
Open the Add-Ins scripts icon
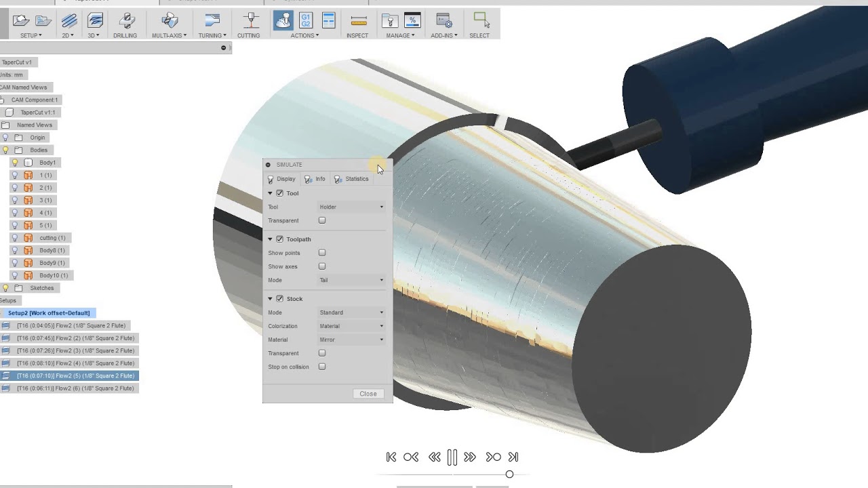pos(443,20)
